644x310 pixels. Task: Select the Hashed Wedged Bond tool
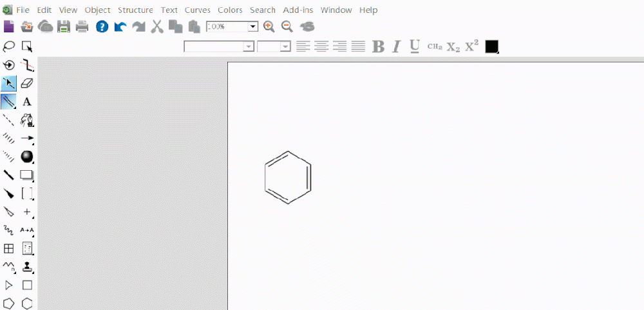pos(8,156)
